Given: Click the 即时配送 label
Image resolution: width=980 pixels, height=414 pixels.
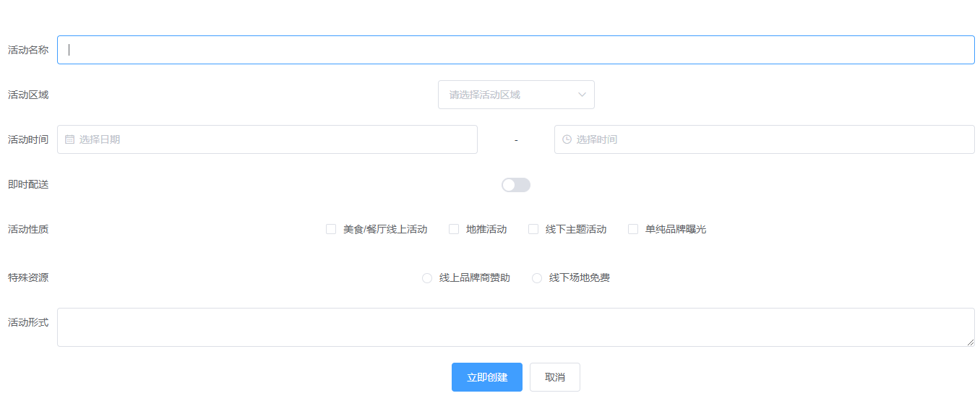Looking at the screenshot, I should coord(28,184).
